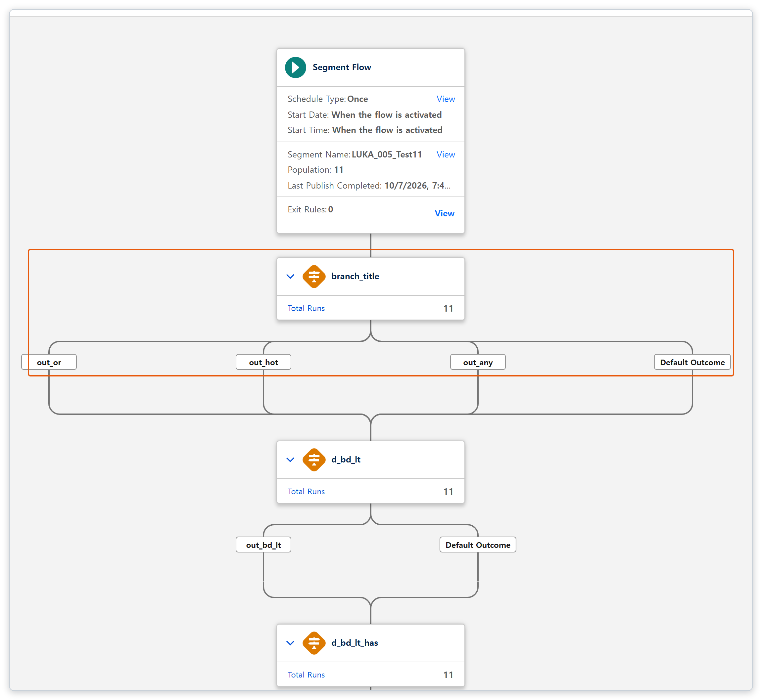Image resolution: width=762 pixels, height=700 pixels.
Task: Open View link beside Schedule Type
Action: click(446, 99)
